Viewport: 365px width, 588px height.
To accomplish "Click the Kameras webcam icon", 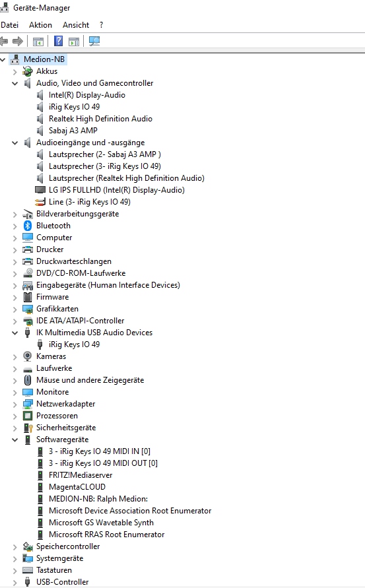I will [x=27, y=356].
